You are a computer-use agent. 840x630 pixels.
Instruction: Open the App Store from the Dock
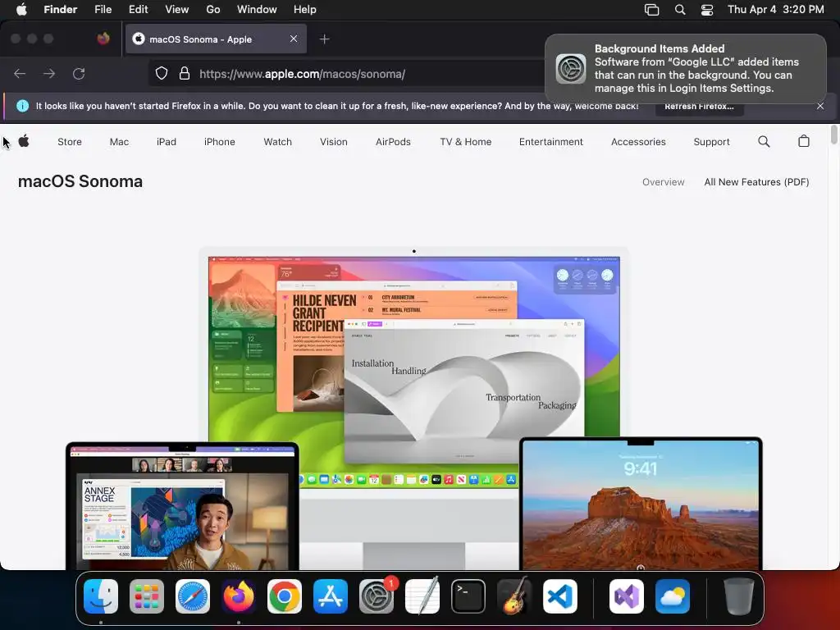(x=331, y=596)
